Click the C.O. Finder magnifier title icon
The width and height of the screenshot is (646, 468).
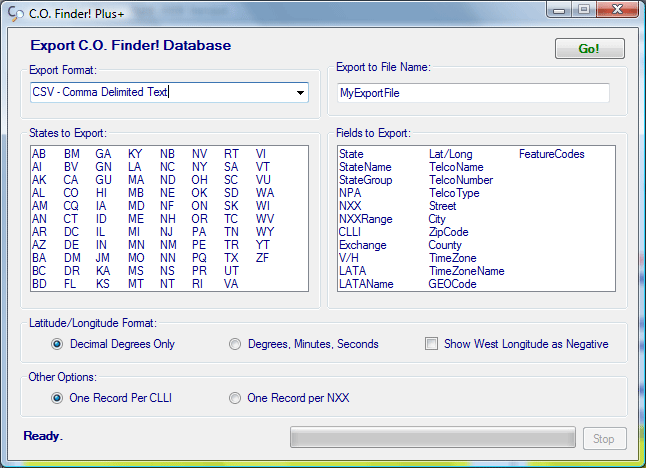tap(16, 14)
